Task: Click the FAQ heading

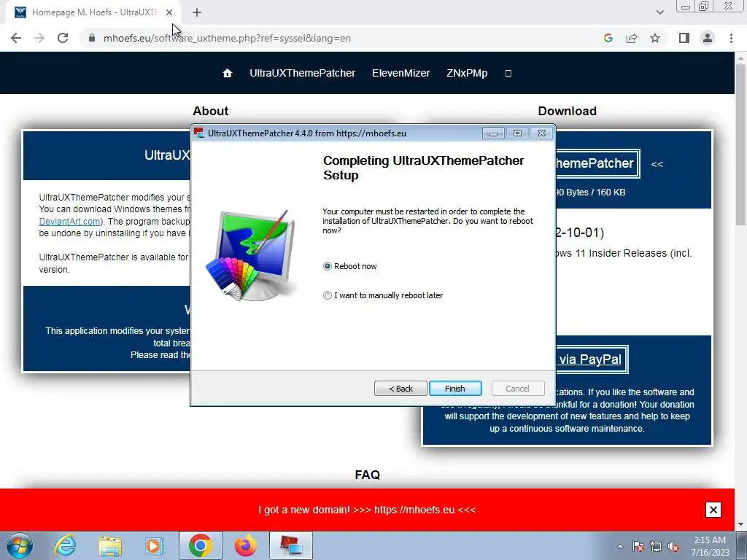Action: tap(368, 475)
